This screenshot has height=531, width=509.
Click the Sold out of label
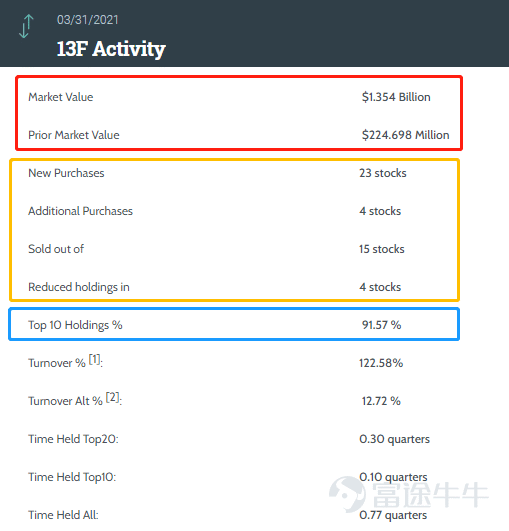pos(56,249)
